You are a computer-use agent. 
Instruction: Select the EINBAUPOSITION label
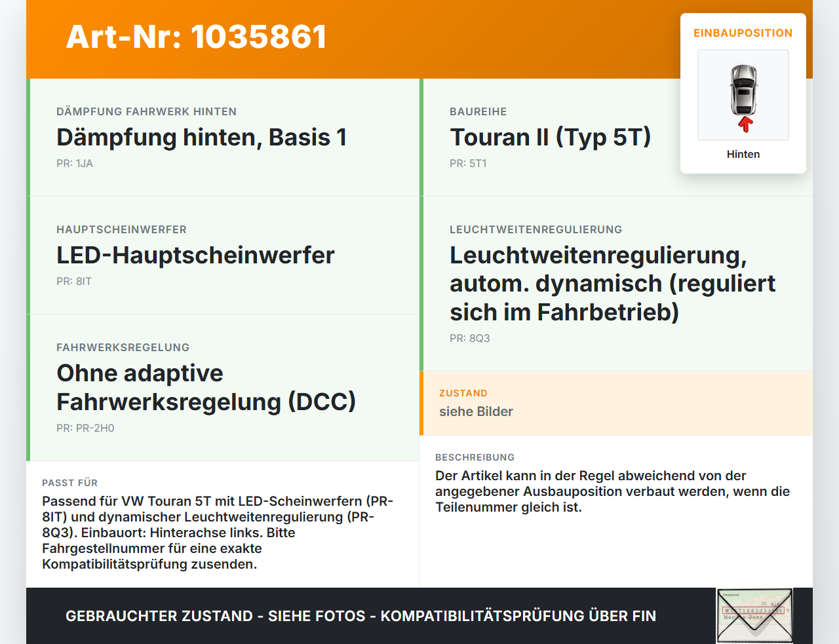click(x=743, y=33)
